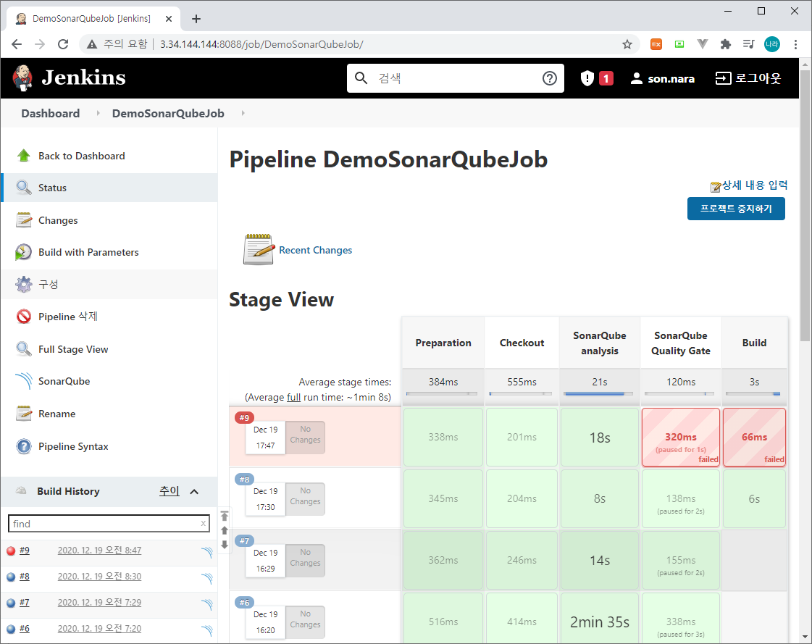Click the 로그아웃 logout link

point(748,78)
